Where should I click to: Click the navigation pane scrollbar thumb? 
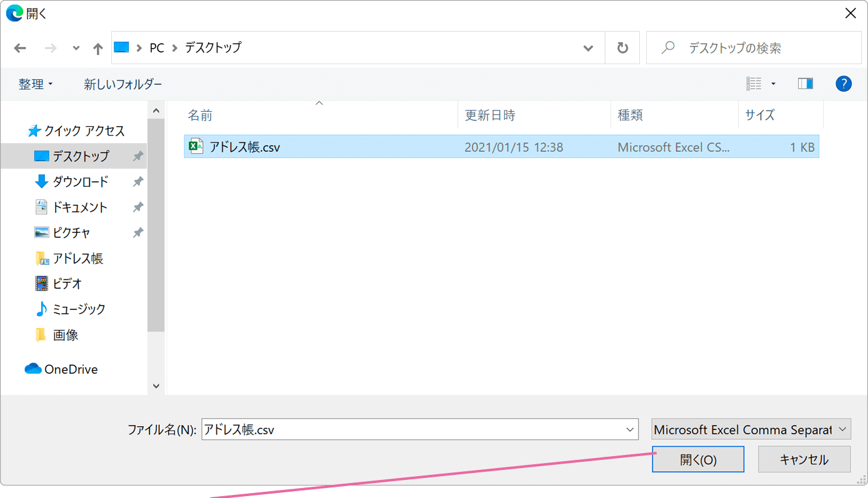click(x=156, y=225)
